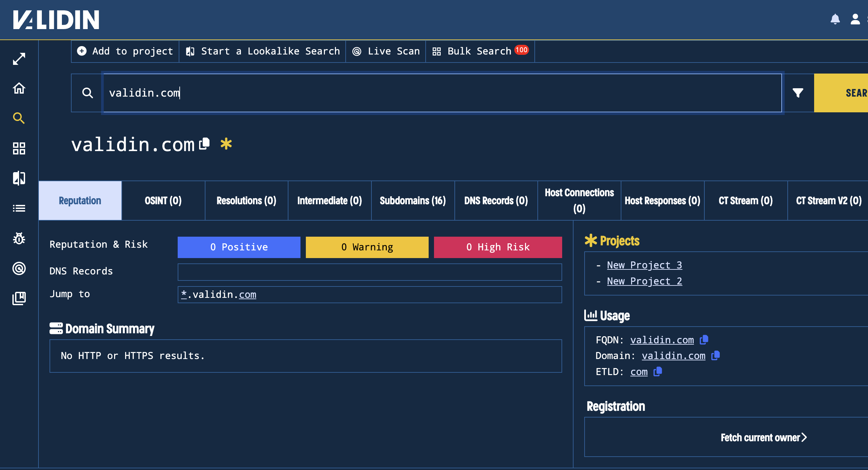Image resolution: width=868 pixels, height=470 pixels.
Task: Click the notifications bell icon
Action: pyautogui.click(x=835, y=19)
